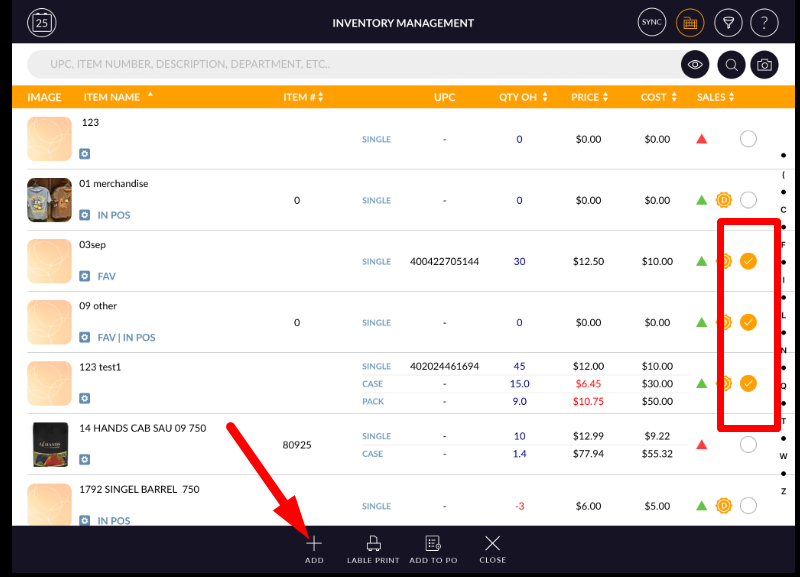Click the magnifier search icon
This screenshot has height=577, width=800.
coord(732,65)
